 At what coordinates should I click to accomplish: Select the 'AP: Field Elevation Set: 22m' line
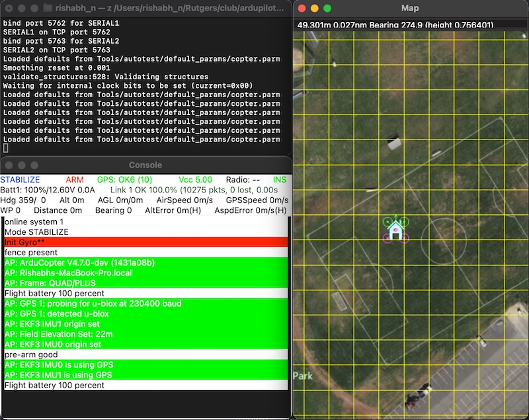[145, 335]
